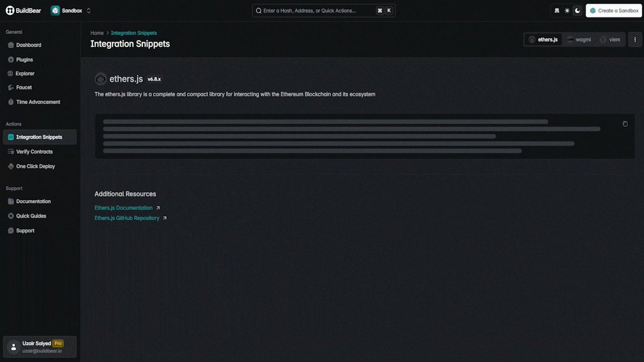644x362 pixels.
Task: Click the ethers.js library description text
Action: 235,94
